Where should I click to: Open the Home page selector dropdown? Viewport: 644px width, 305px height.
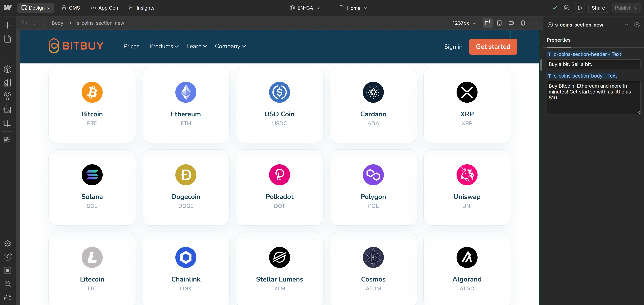[353, 8]
